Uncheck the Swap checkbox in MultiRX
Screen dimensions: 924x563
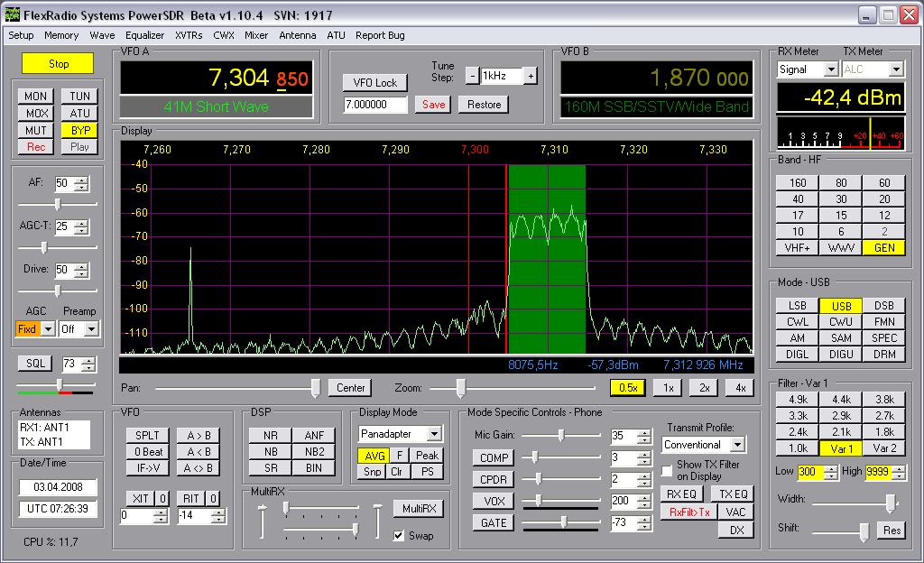tap(399, 535)
